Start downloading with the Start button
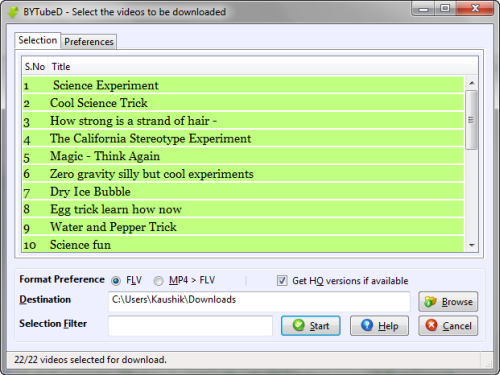This screenshot has width=500, height=375. (x=311, y=326)
